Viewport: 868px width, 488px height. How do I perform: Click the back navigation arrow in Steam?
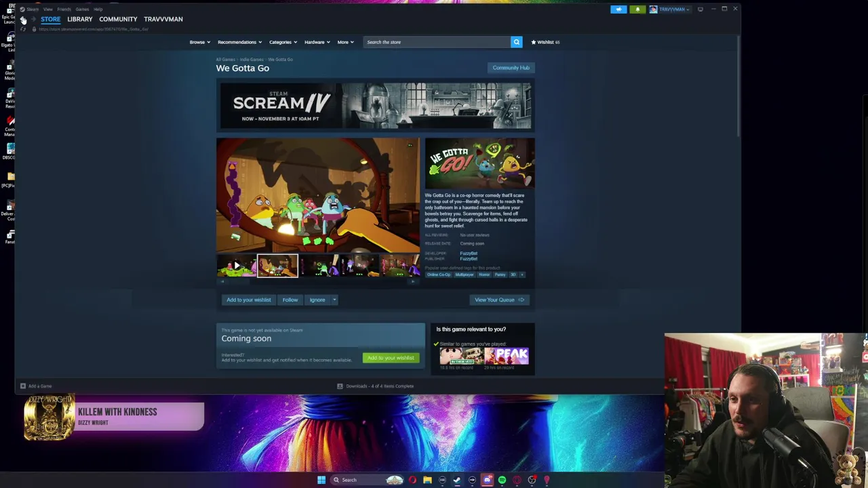[23, 20]
